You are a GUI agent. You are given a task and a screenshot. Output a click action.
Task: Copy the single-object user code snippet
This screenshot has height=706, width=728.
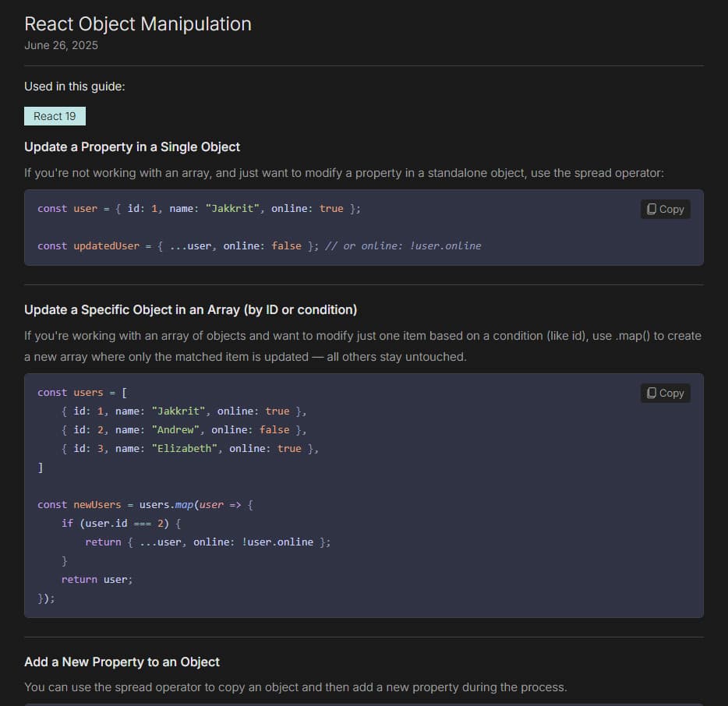click(x=665, y=209)
